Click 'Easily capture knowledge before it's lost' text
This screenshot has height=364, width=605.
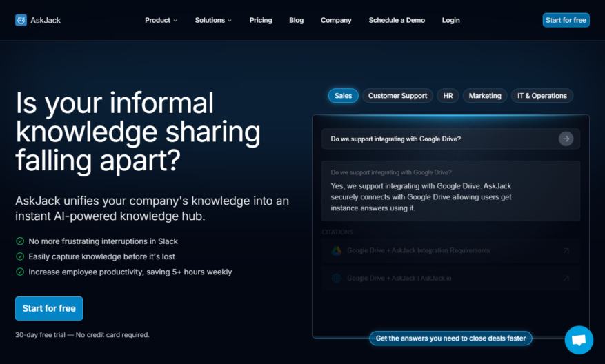coord(102,256)
